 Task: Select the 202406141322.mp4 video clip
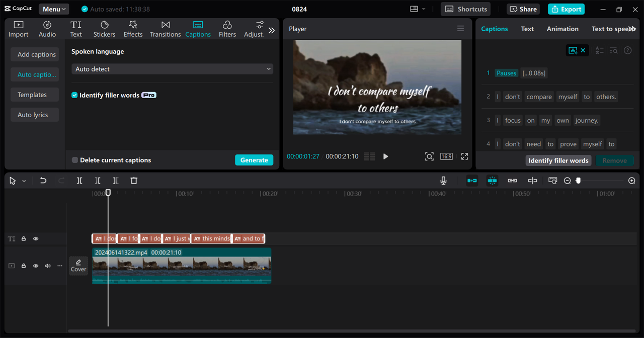(182, 265)
